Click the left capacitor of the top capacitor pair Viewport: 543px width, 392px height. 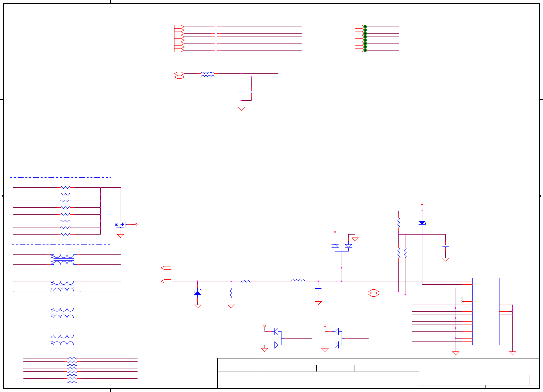241,91
